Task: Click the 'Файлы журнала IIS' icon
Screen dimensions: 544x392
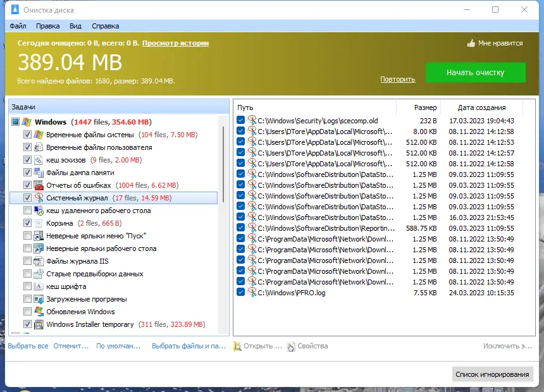Action: click(x=39, y=261)
